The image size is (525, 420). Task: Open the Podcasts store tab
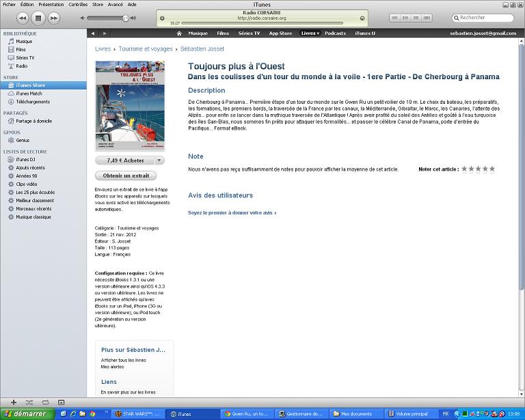335,33
